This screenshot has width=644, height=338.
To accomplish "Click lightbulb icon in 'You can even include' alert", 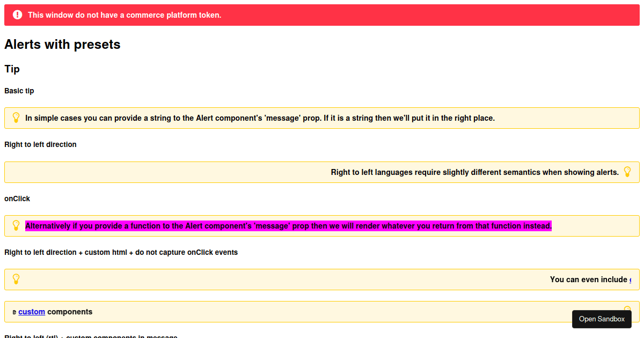I will (x=16, y=279).
